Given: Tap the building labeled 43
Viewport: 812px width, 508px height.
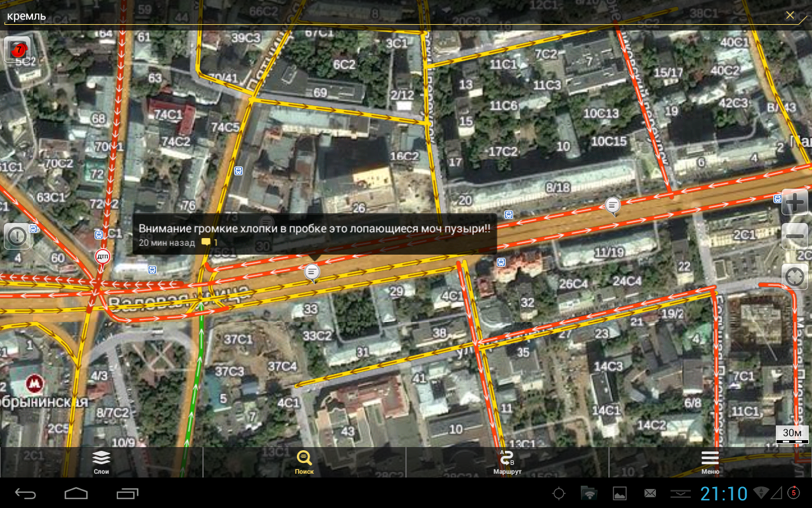Looking at the screenshot, I should pos(348,431).
